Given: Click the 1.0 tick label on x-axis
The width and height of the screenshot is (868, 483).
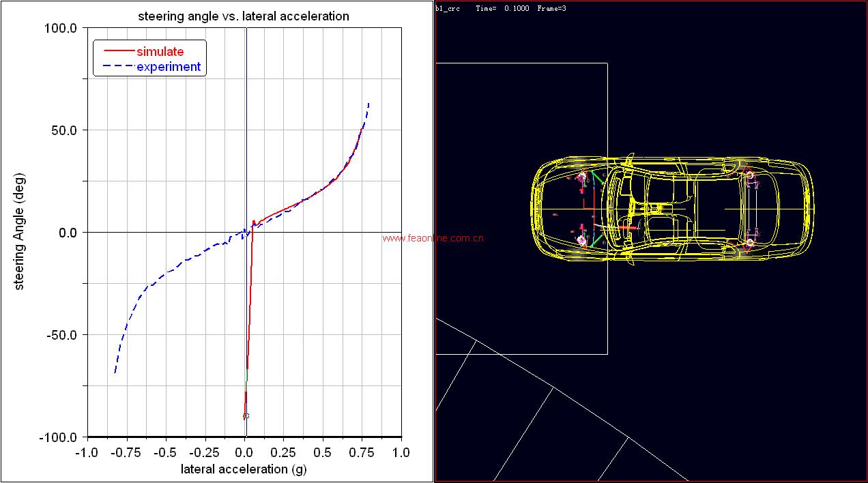Looking at the screenshot, I should pos(401,452).
